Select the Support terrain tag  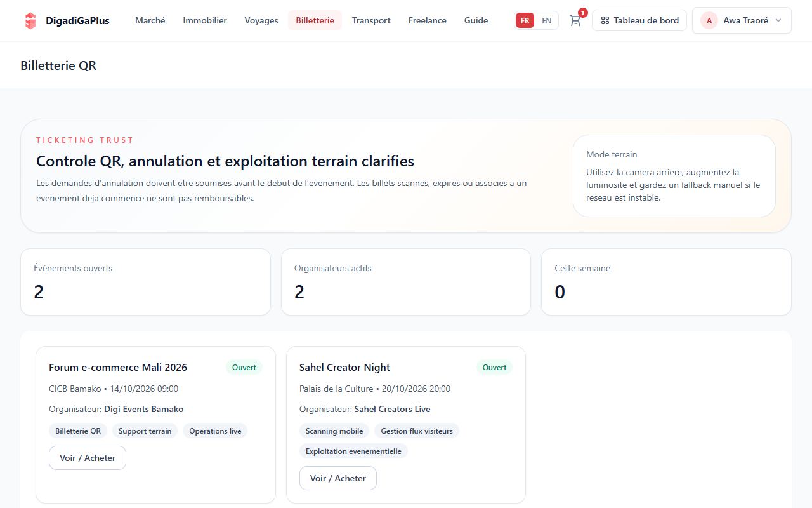145,431
